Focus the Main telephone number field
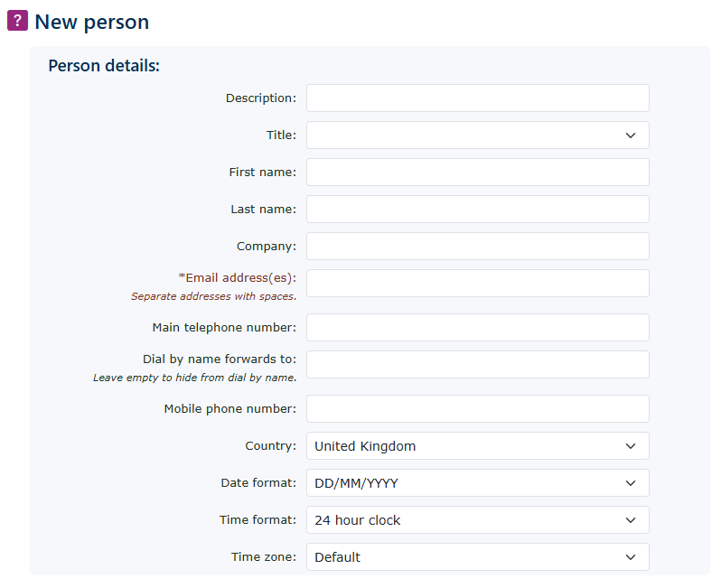The height and width of the screenshot is (588, 721). [x=477, y=328]
